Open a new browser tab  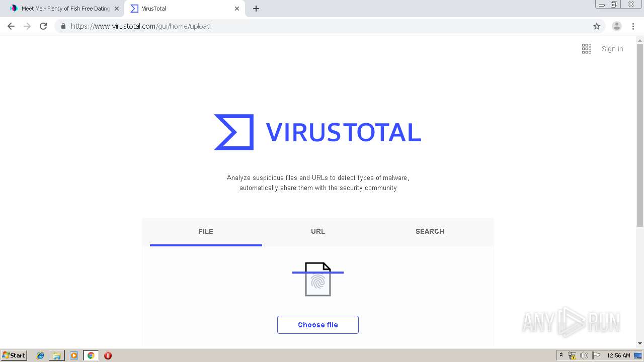[256, 9]
